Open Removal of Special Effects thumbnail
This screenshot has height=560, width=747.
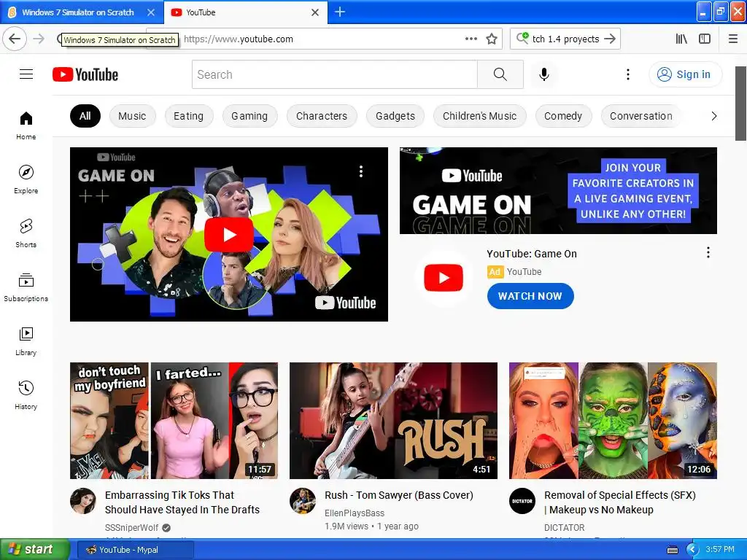tap(613, 421)
